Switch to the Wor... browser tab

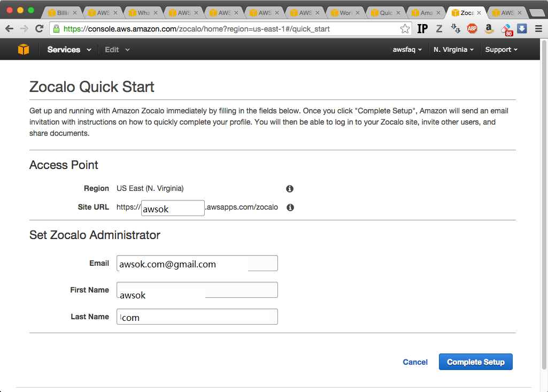(x=345, y=13)
